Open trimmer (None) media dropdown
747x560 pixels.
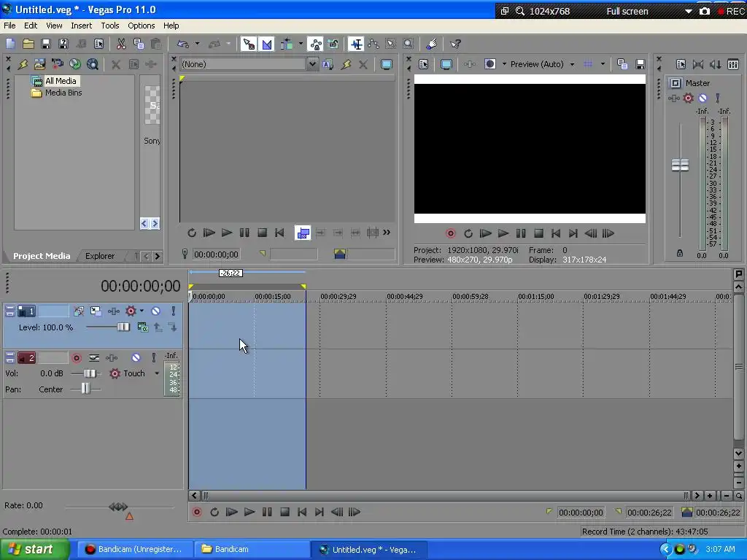coord(312,64)
